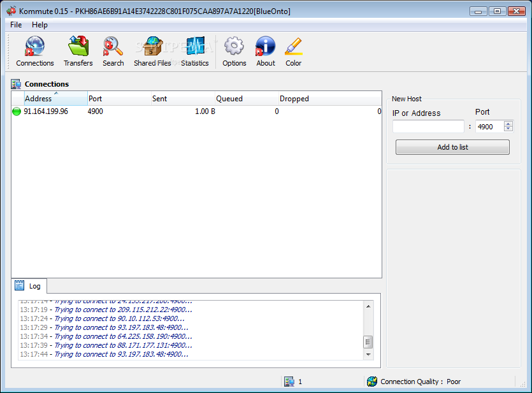This screenshot has height=393, width=532.
Task: Click the Log tab notepad icon
Action: pyautogui.click(x=19, y=285)
